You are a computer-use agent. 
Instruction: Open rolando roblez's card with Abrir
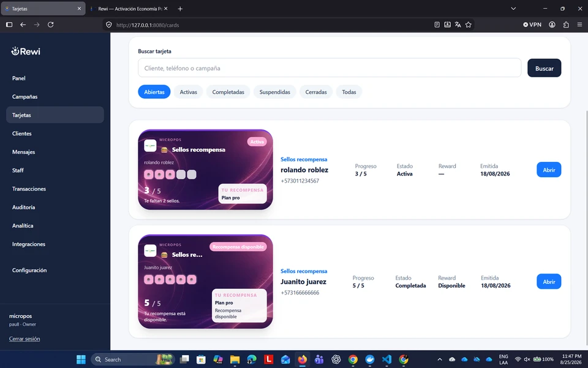click(x=549, y=170)
